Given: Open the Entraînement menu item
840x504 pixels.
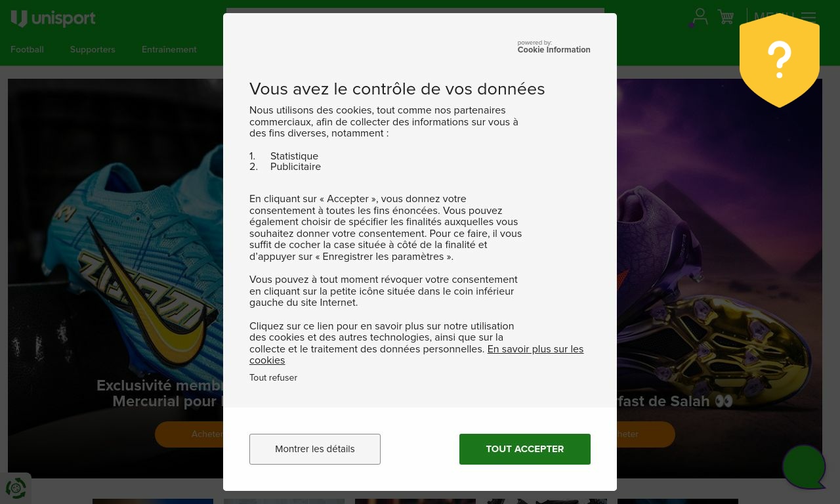Looking at the screenshot, I should 169,49.
